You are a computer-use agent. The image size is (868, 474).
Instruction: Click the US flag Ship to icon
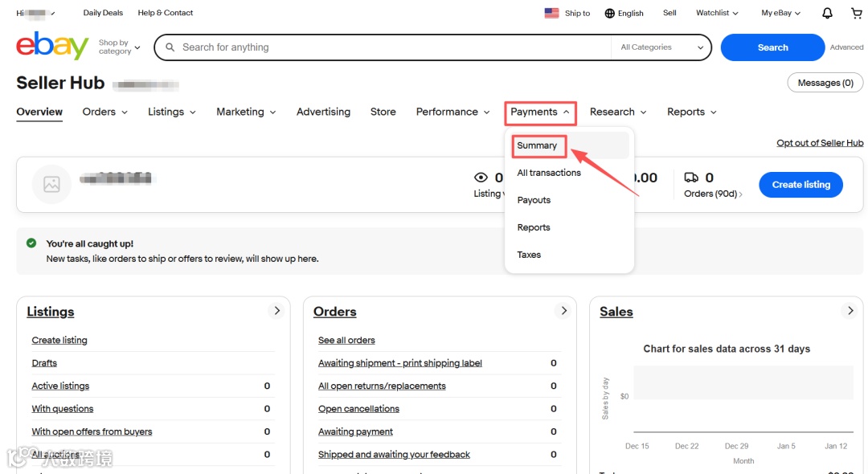coord(551,14)
